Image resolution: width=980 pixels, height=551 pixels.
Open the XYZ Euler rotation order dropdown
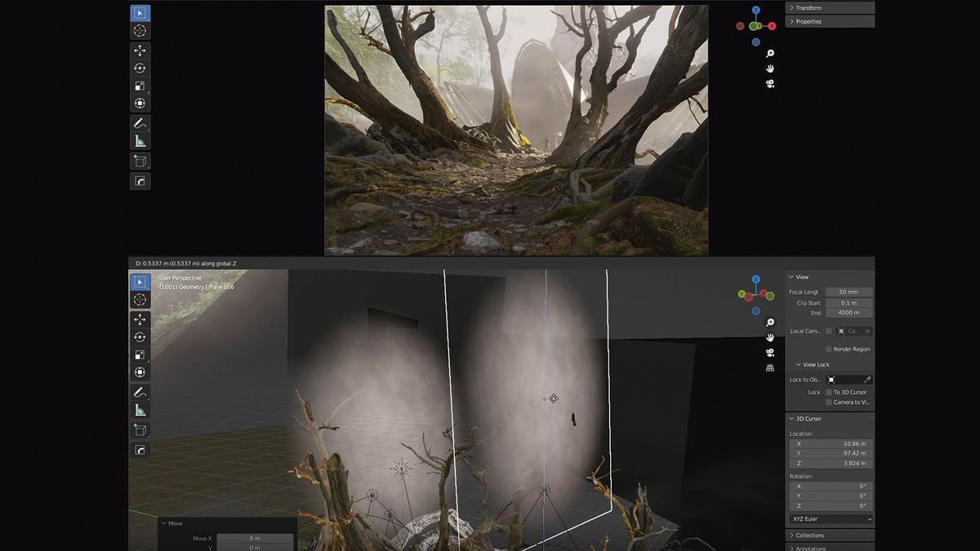(x=830, y=518)
